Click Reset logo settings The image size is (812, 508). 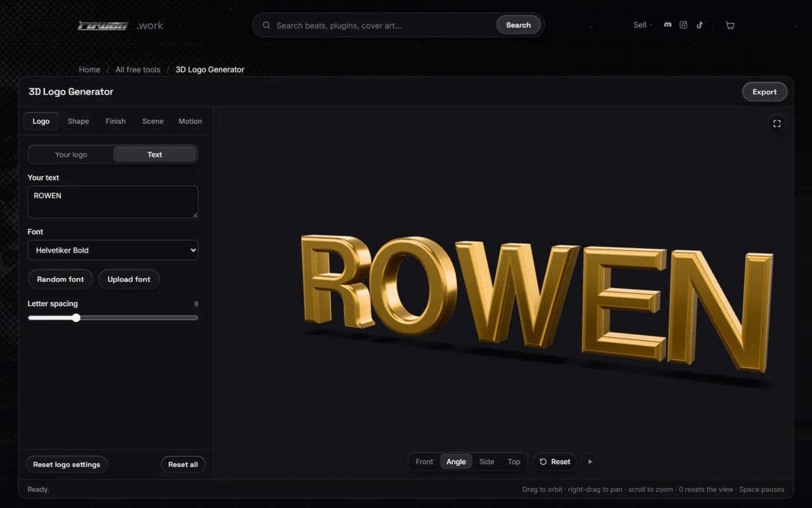(x=67, y=464)
